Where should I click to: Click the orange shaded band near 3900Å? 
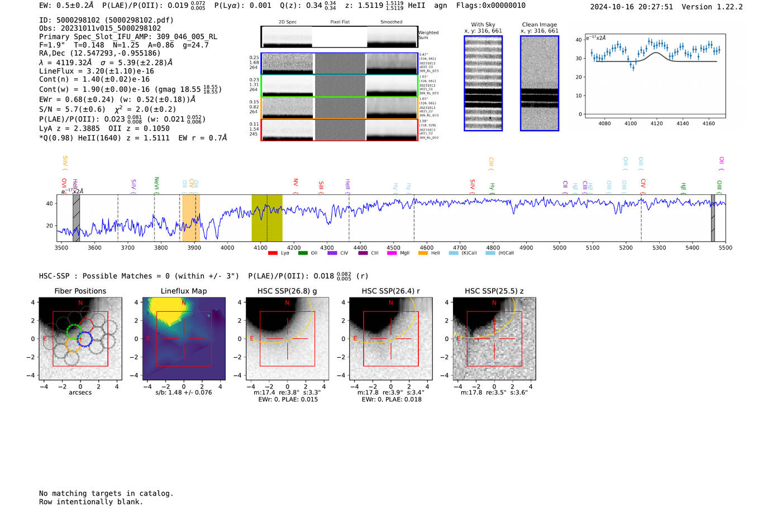[x=191, y=218]
